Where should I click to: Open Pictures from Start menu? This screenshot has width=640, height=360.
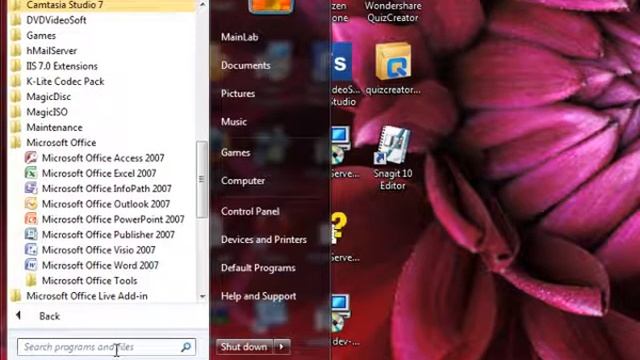(238, 93)
